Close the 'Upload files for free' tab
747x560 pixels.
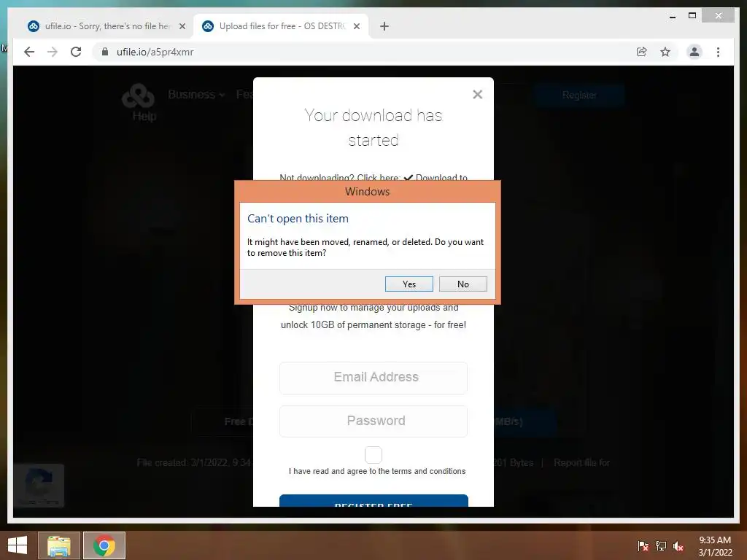(x=356, y=26)
